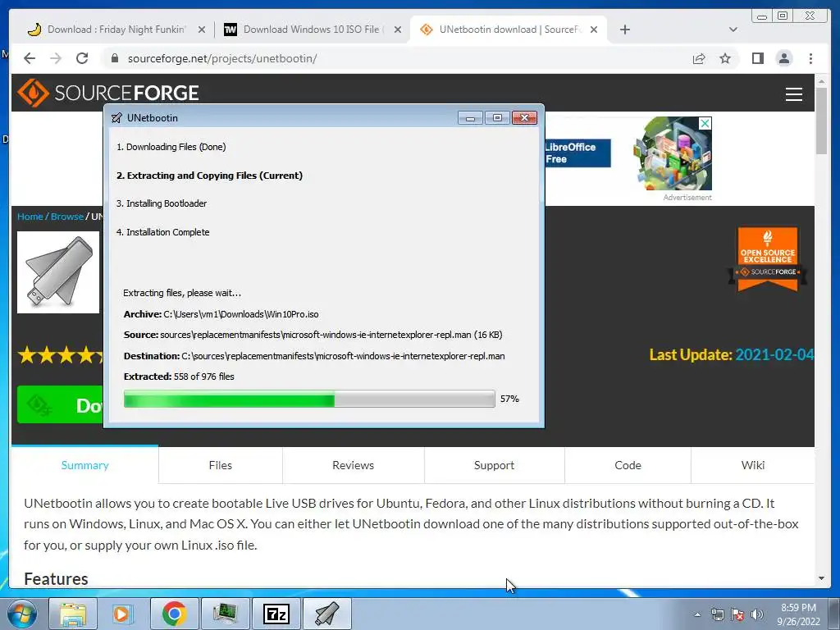Follow the Home breadcrumb link

pyautogui.click(x=30, y=217)
